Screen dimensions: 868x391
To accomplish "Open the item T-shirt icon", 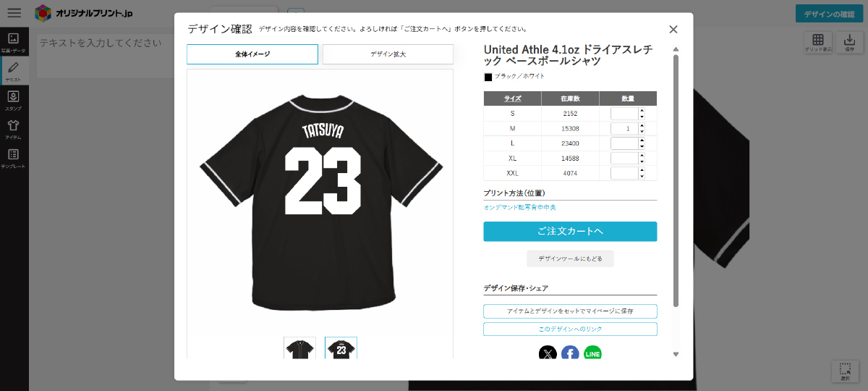I will coord(13,129).
